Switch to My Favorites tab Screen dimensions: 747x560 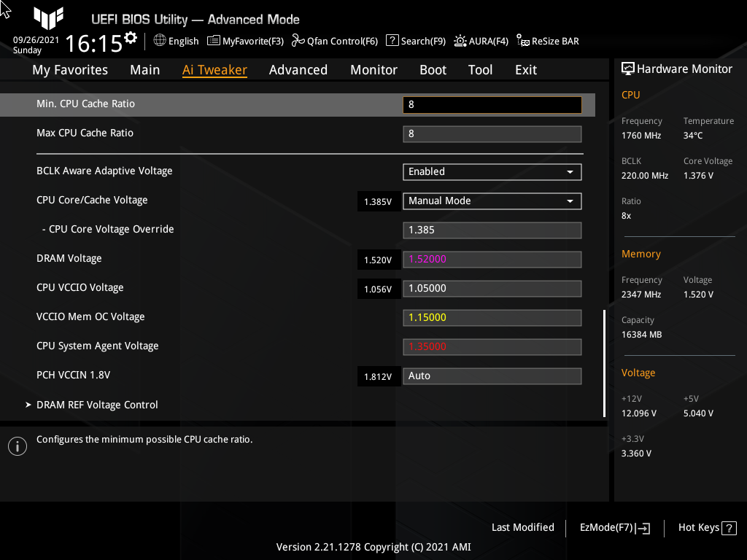pyautogui.click(x=70, y=70)
